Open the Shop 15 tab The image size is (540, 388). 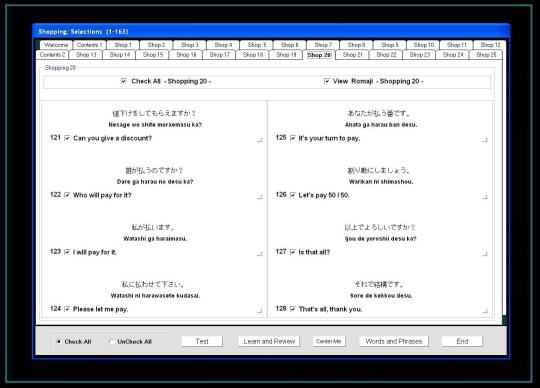(x=153, y=55)
